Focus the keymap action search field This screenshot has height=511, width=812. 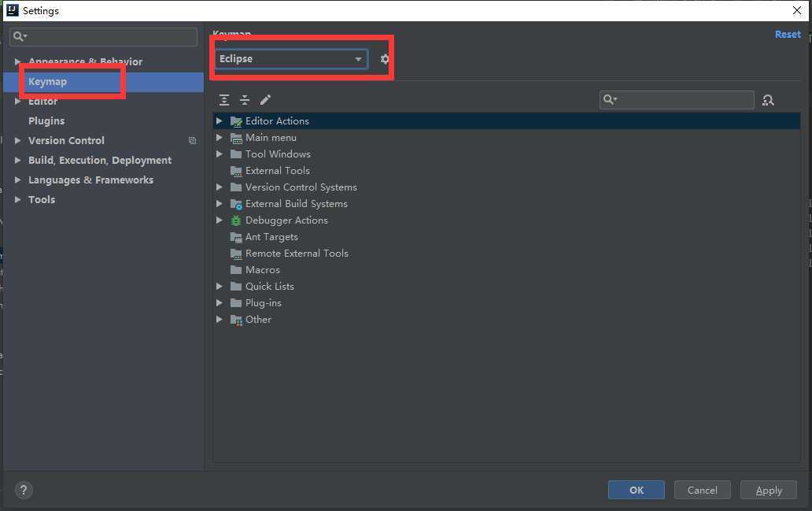pos(677,99)
